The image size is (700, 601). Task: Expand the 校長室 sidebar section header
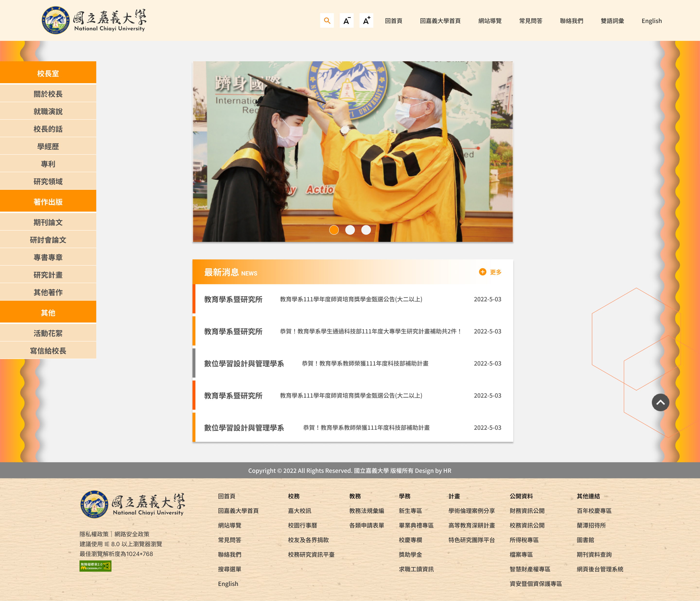point(48,73)
